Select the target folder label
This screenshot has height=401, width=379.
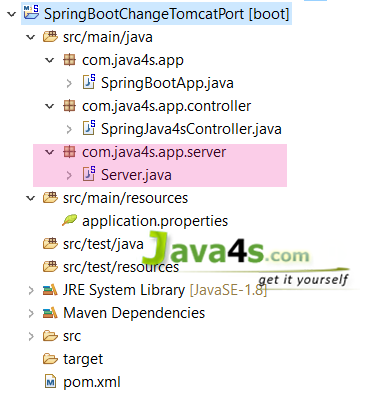[x=83, y=359]
